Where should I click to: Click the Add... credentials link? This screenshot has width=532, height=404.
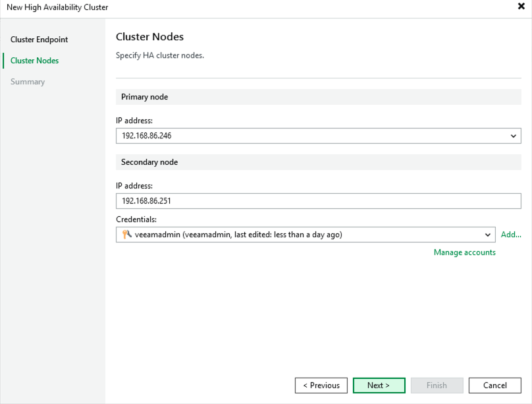[x=511, y=235]
